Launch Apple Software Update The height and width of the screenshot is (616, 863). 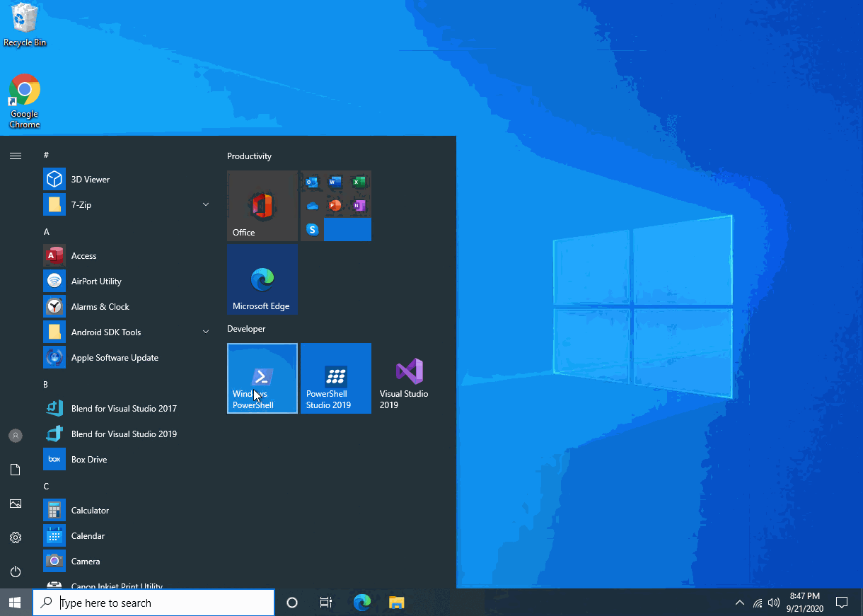click(127, 358)
